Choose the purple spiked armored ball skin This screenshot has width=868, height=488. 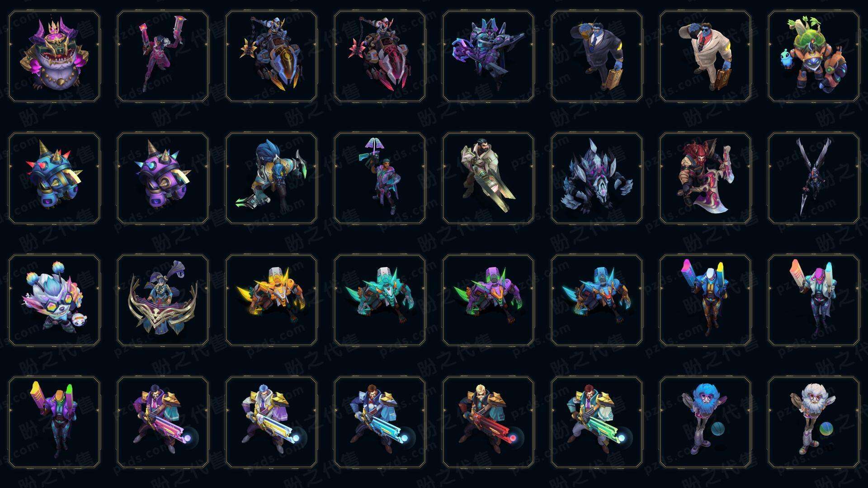point(163,178)
